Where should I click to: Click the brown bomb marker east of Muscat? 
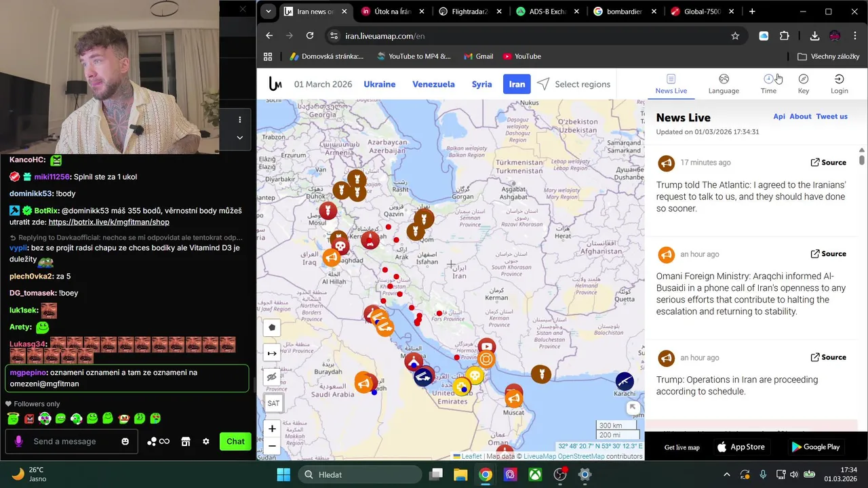point(540,373)
